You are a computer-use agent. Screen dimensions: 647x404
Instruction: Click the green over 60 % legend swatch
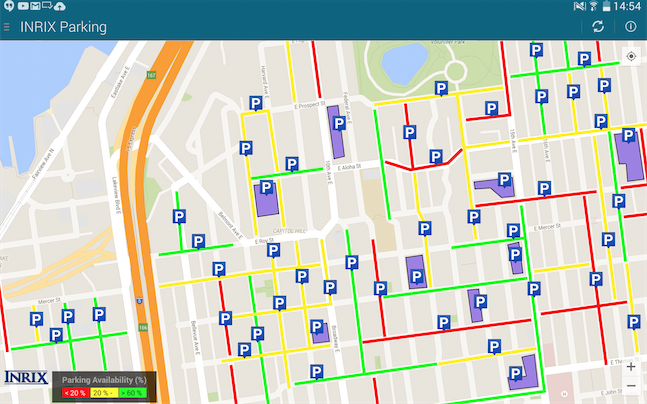coord(132,393)
